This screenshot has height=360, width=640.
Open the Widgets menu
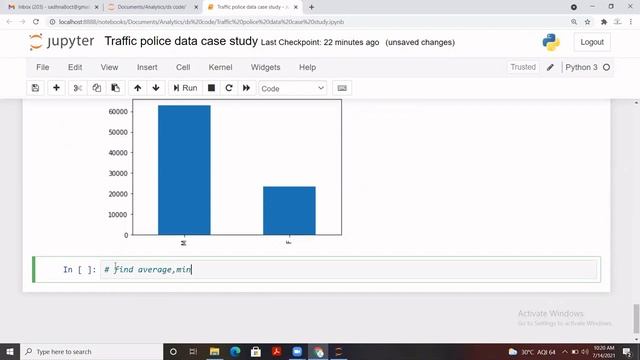[x=265, y=67]
